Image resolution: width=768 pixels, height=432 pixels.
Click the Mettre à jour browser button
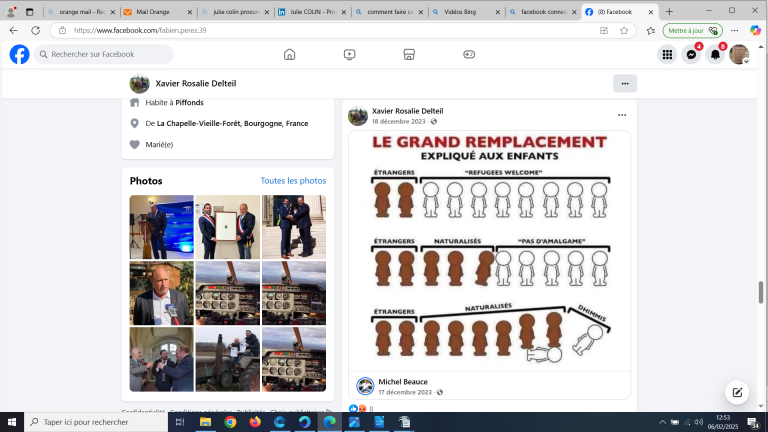pyautogui.click(x=692, y=30)
